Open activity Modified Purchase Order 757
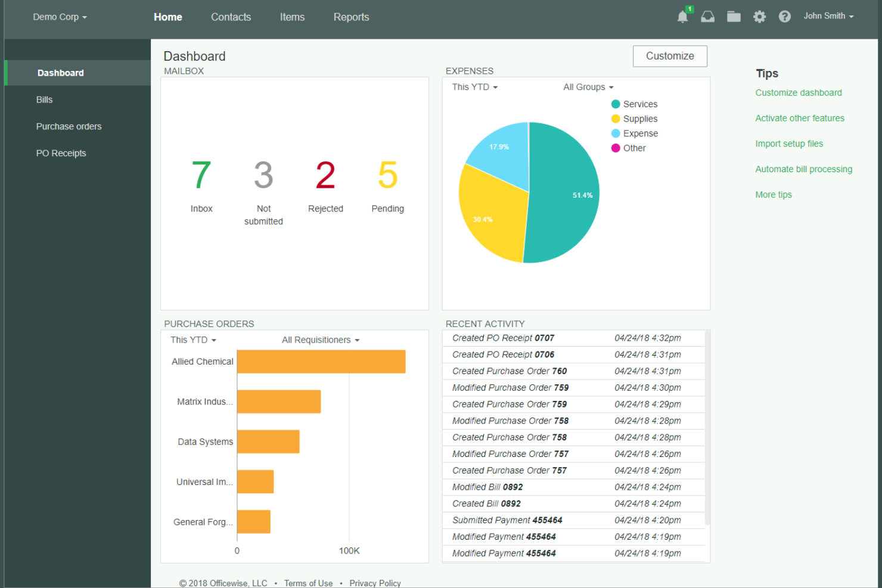882x588 pixels. (573, 454)
